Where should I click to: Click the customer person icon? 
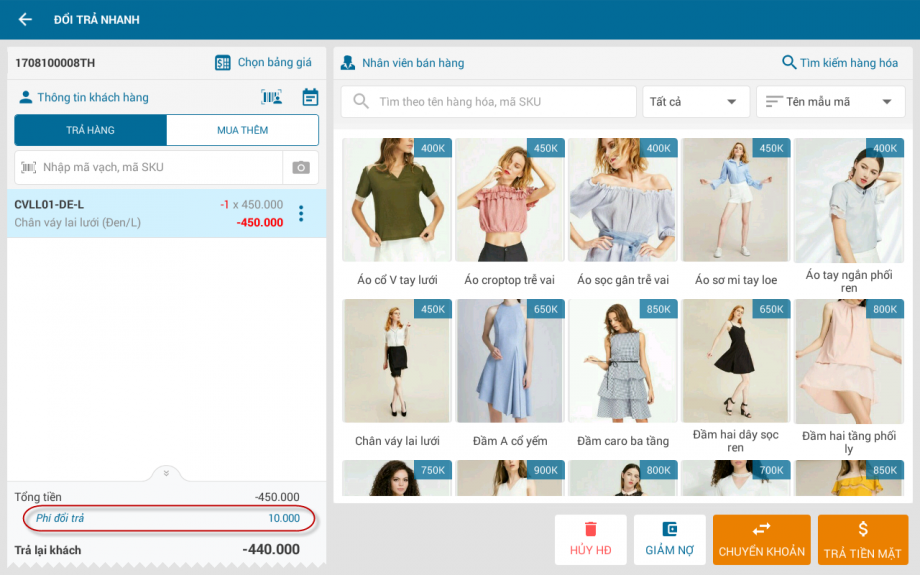coord(25,97)
